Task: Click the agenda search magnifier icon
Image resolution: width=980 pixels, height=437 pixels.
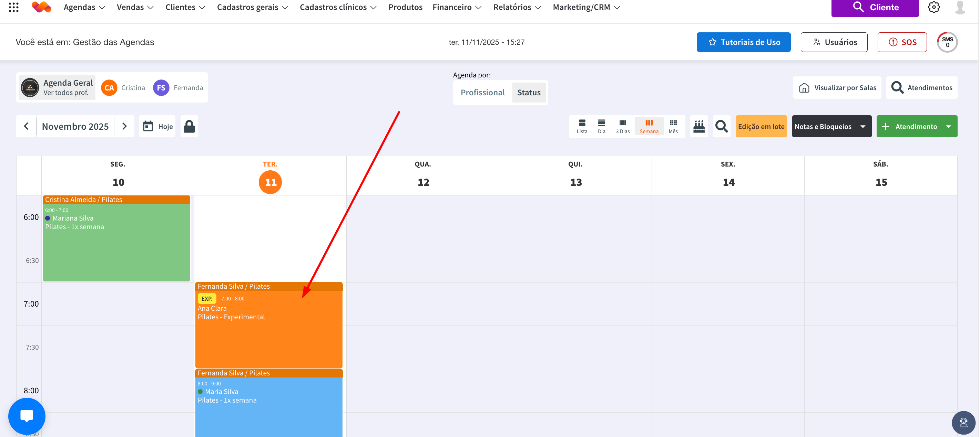Action: (721, 126)
